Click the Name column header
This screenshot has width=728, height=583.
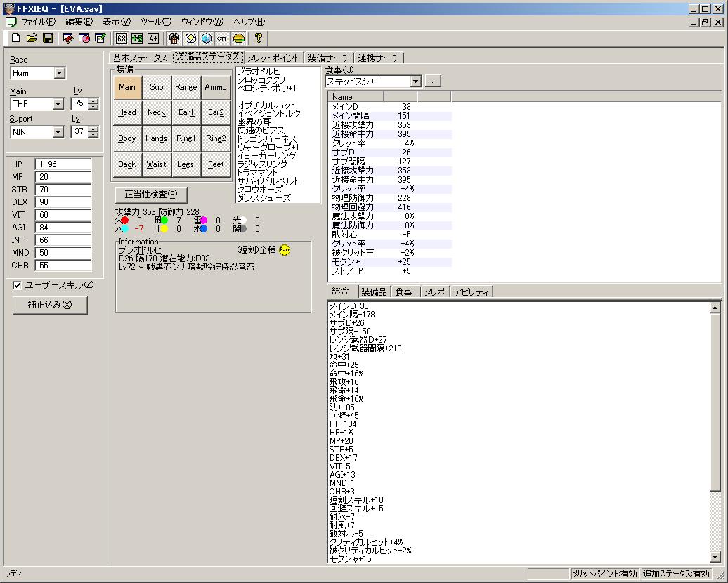356,97
